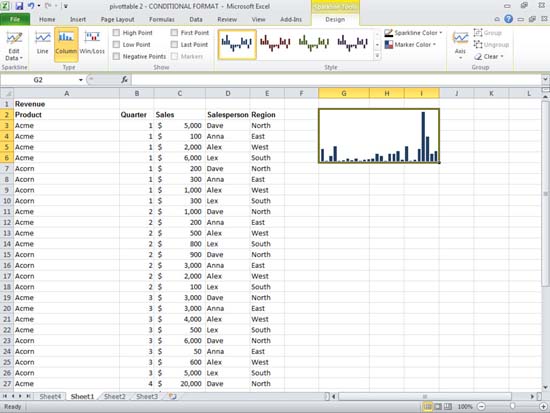Viewport: 550px width, 413px height.
Task: Click the Name Box showing G2
Action: click(39, 80)
